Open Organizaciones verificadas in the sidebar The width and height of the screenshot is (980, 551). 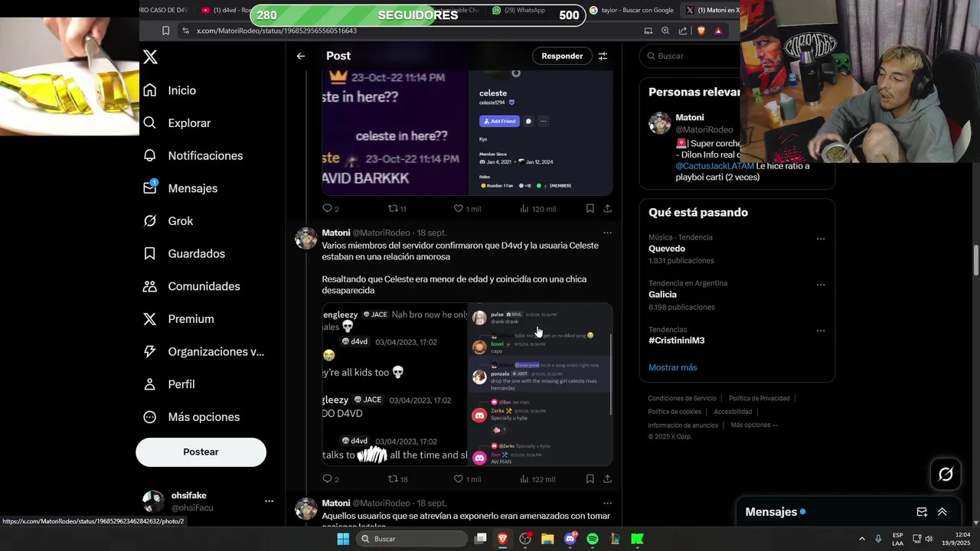point(204,352)
